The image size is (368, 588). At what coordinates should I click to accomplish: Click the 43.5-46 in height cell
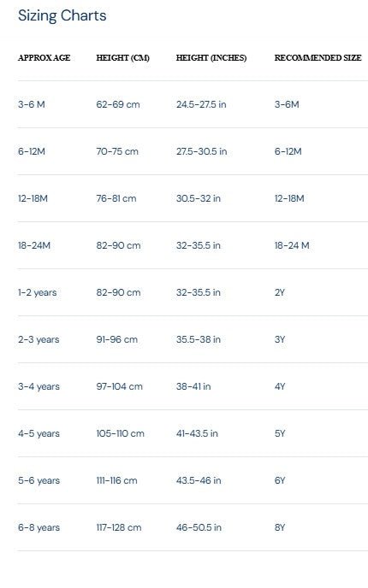[x=199, y=481]
